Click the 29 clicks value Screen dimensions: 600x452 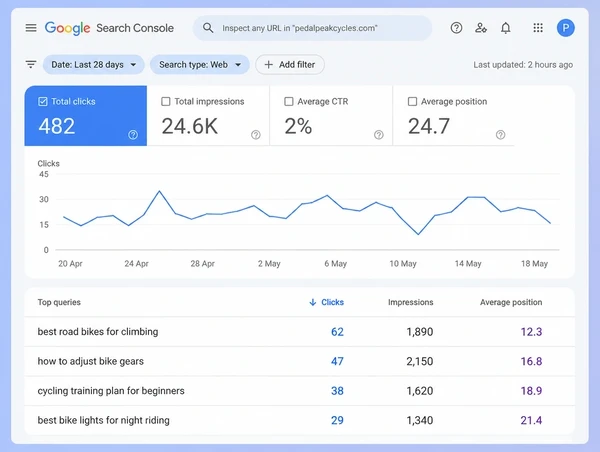pyautogui.click(x=337, y=420)
